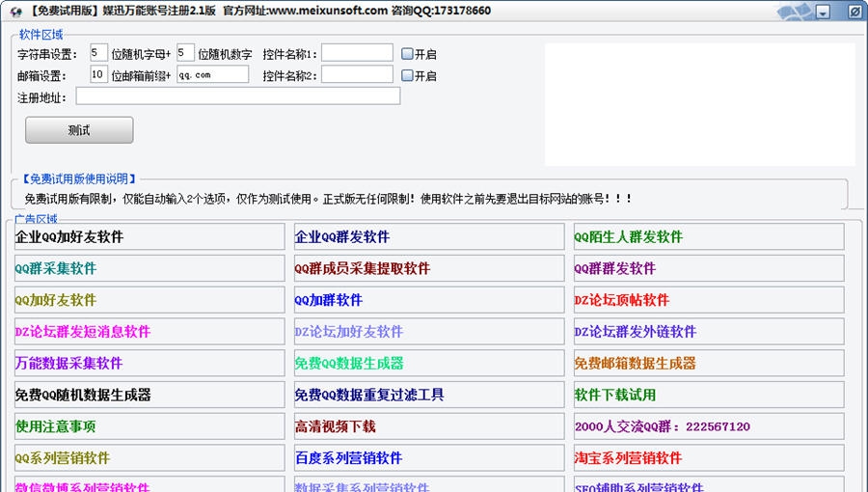Click the 注册地址 input field
The height and width of the screenshot is (492, 868).
click(x=238, y=96)
